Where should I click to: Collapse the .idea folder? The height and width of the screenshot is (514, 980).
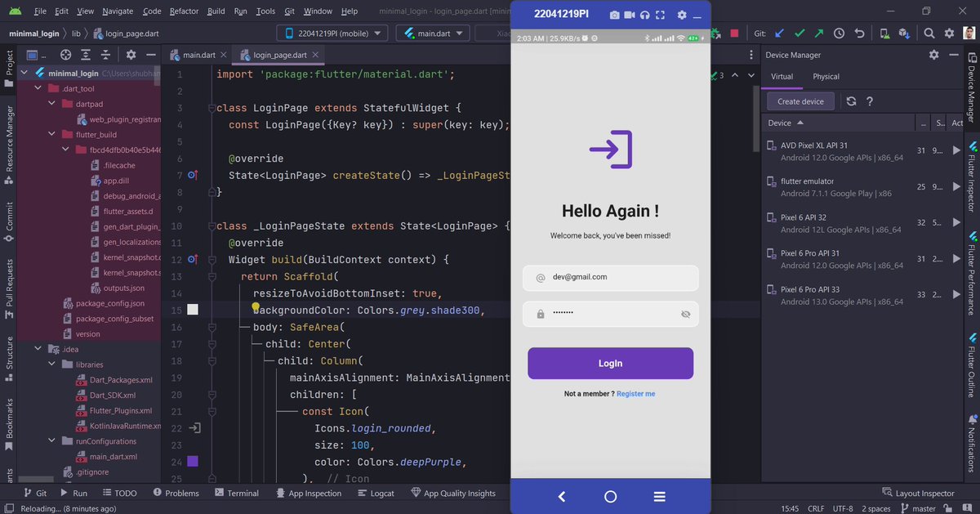pyautogui.click(x=39, y=349)
